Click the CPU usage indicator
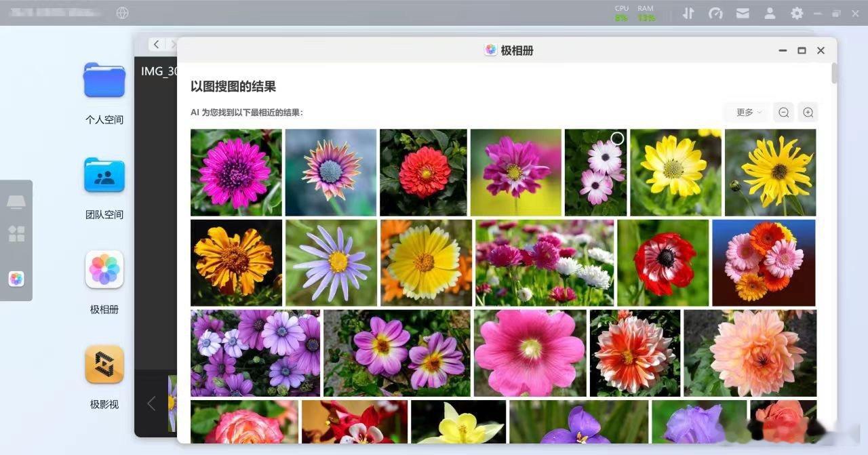Image resolution: width=868 pixels, height=455 pixels. (x=621, y=13)
